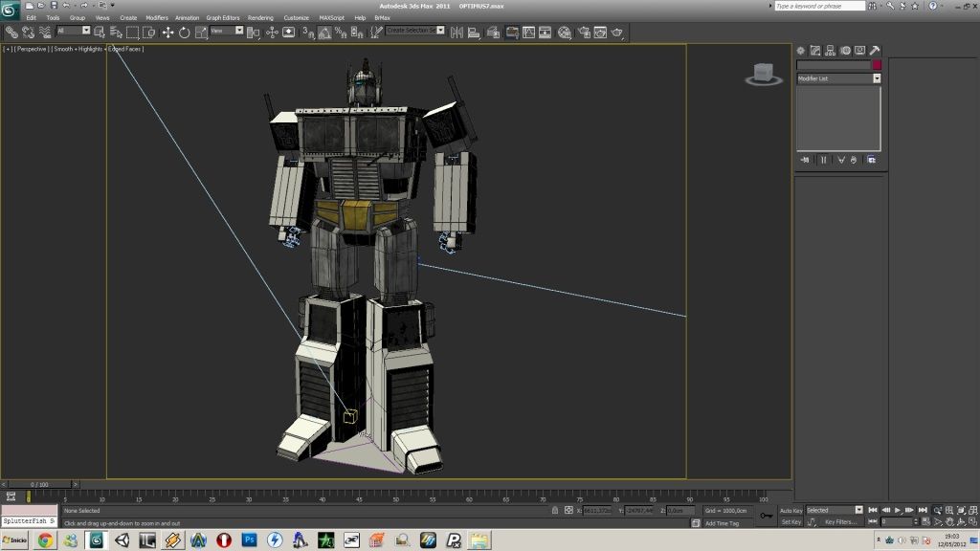
Task: Open the Selection Filter dropdown
Action: pyautogui.click(x=73, y=30)
